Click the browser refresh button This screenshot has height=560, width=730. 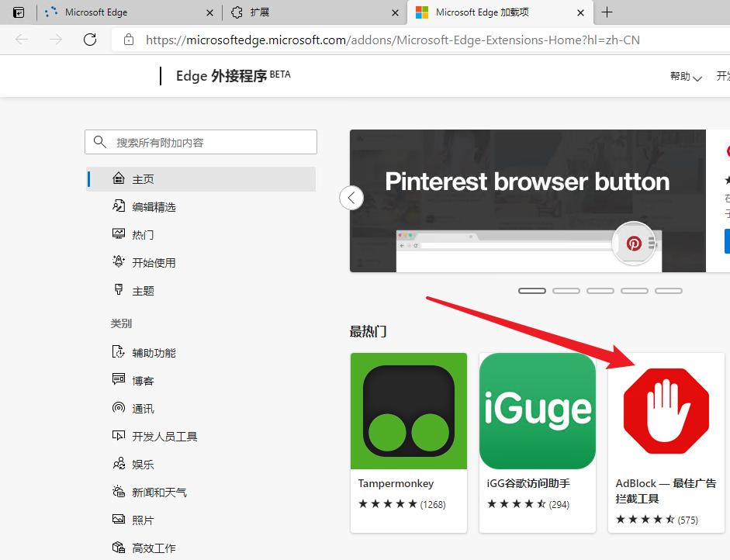click(x=90, y=40)
